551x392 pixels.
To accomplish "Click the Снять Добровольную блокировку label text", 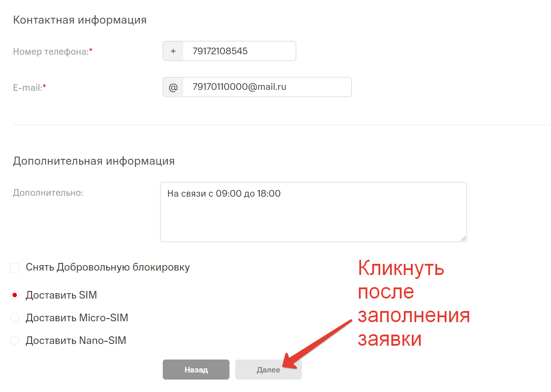I will [x=108, y=267].
